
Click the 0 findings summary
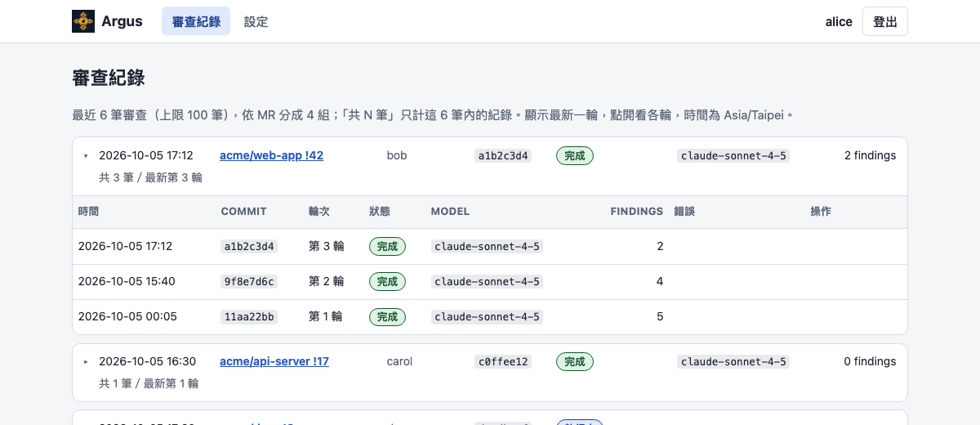870,361
